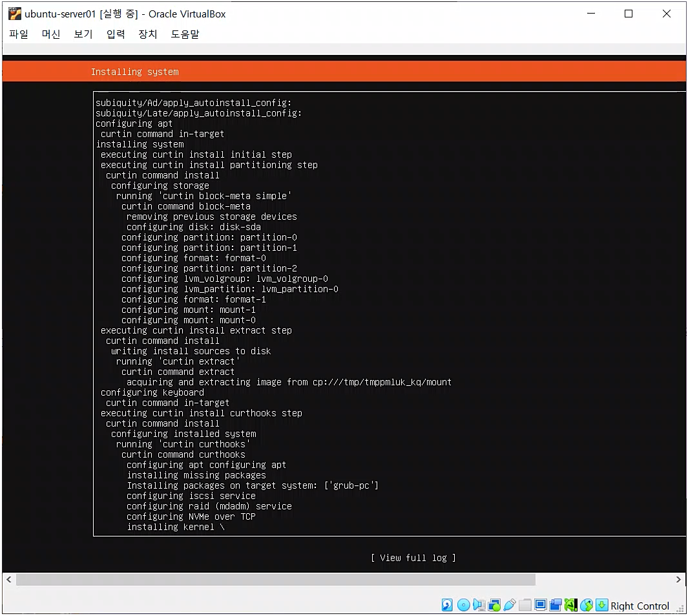Image resolution: width=688 pixels, height=616 pixels.
Task: Click 'executing curtin install extract step' line
Action: tap(196, 330)
